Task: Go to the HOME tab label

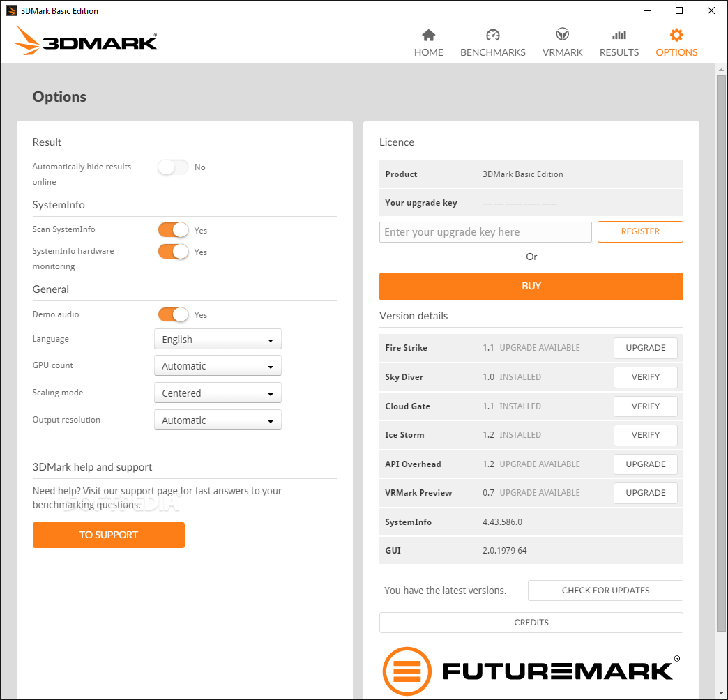Action: point(429,52)
